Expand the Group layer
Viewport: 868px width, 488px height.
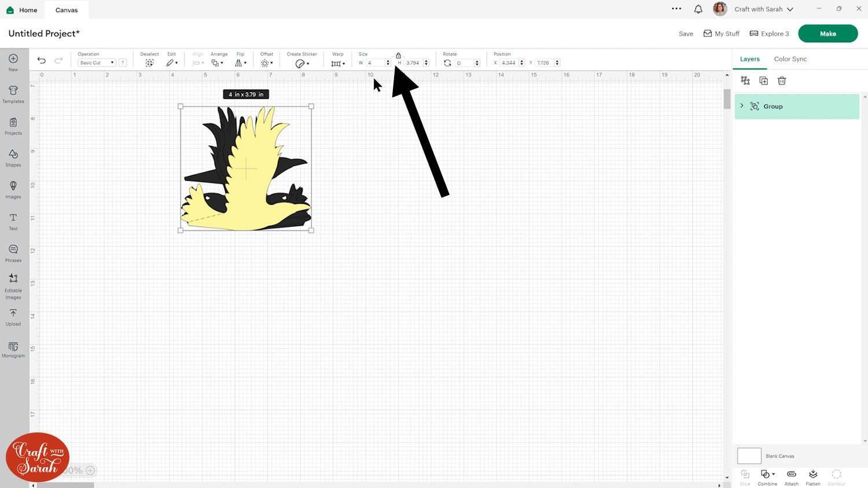pyautogui.click(x=742, y=106)
